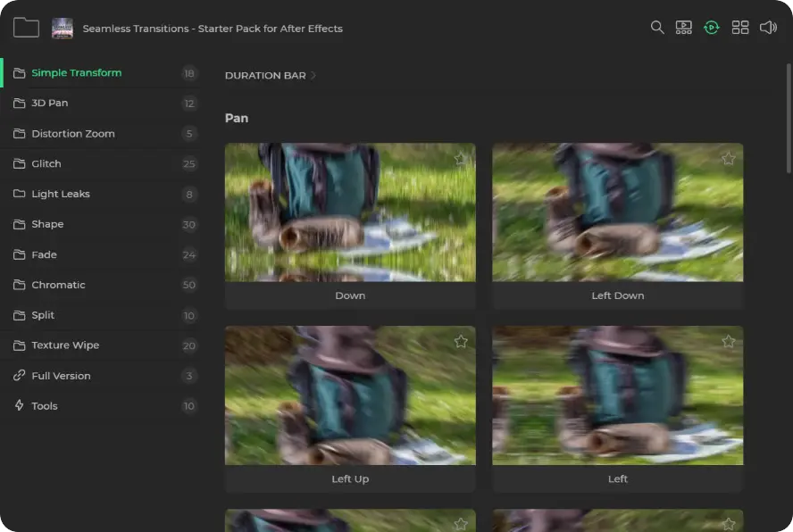
Task: Open the Tools section
Action: (100, 406)
